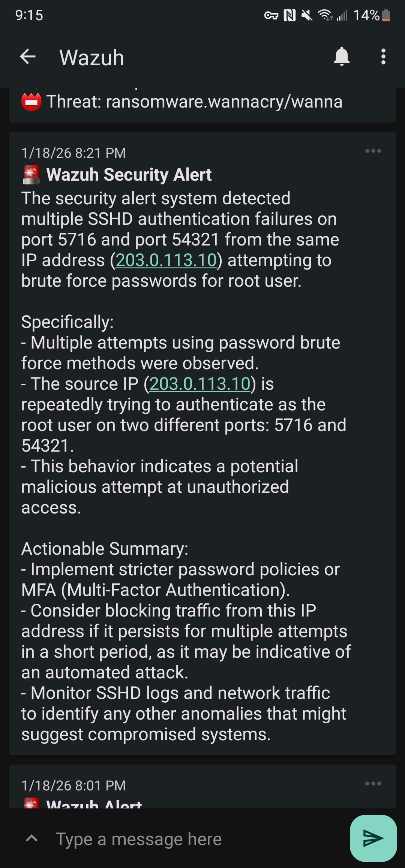Open the siren icon in the Security Alert message
The height and width of the screenshot is (868, 405).
pos(31,174)
